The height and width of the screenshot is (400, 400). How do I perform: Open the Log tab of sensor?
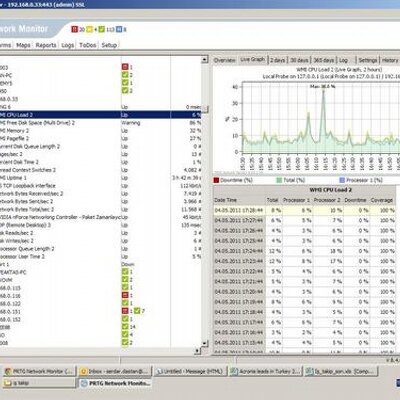pyautogui.click(x=343, y=60)
